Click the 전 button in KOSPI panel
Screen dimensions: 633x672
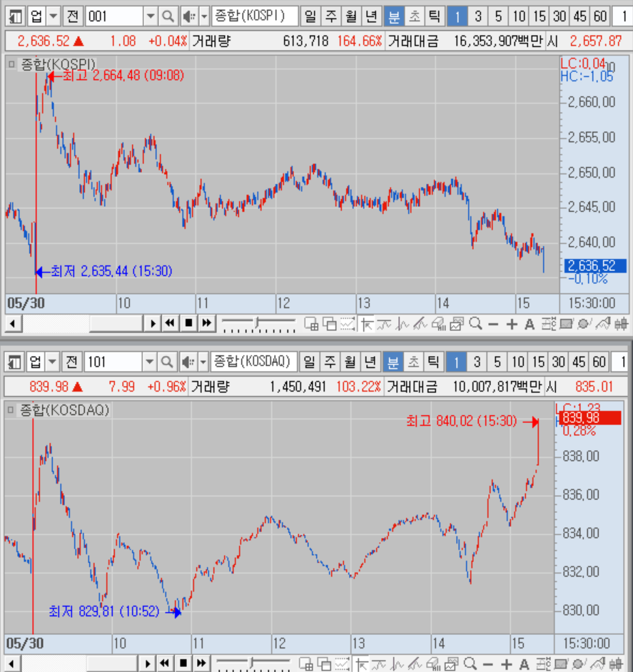(73, 16)
